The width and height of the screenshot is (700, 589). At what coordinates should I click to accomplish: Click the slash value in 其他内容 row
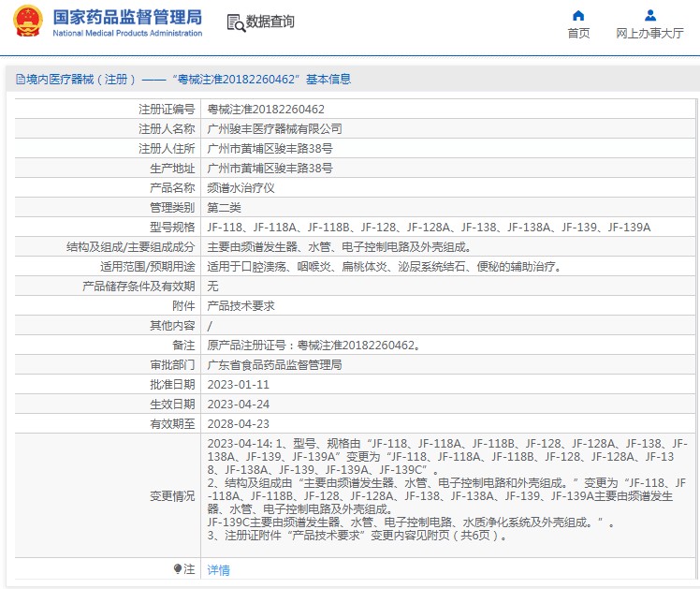tap(210, 326)
